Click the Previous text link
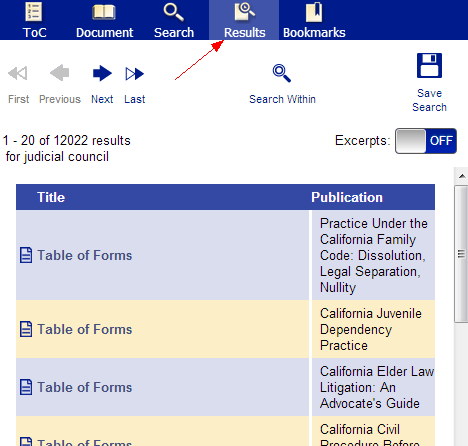The height and width of the screenshot is (446, 468). coord(60,99)
